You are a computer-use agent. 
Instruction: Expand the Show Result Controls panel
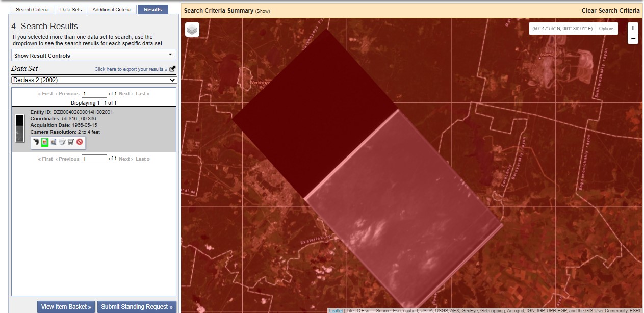94,56
